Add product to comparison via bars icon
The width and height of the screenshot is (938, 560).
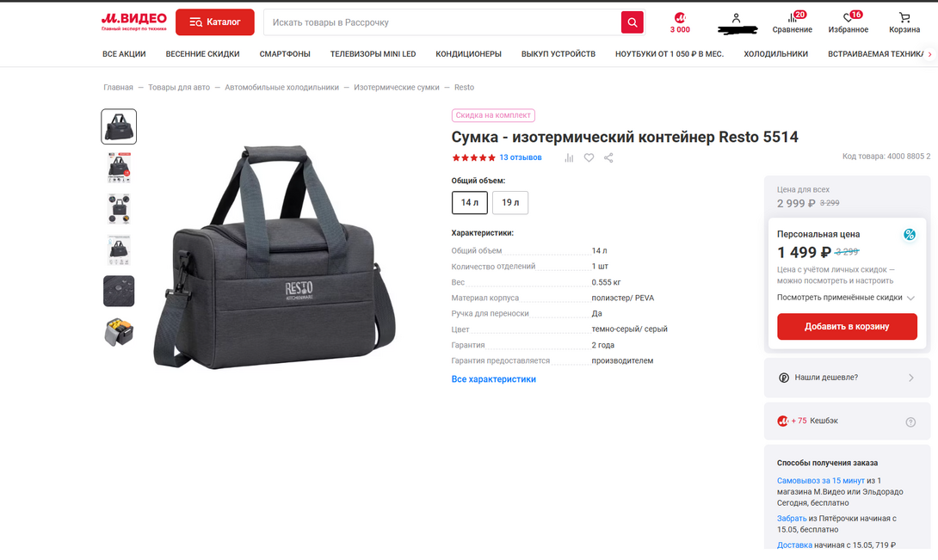click(569, 158)
